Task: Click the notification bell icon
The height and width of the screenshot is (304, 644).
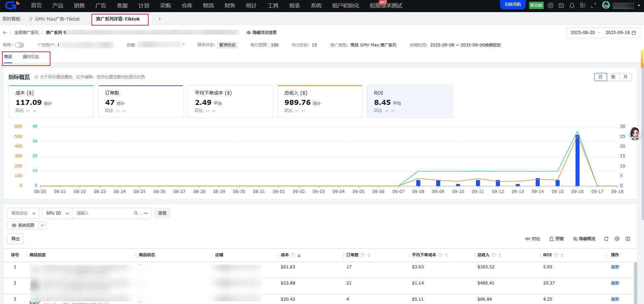Action: [x=572, y=5]
